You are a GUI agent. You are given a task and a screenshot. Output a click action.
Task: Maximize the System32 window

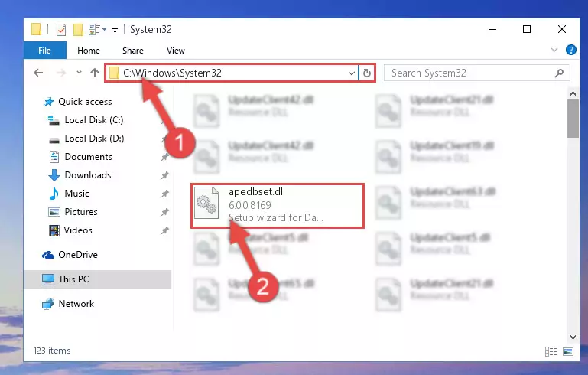tap(527, 29)
